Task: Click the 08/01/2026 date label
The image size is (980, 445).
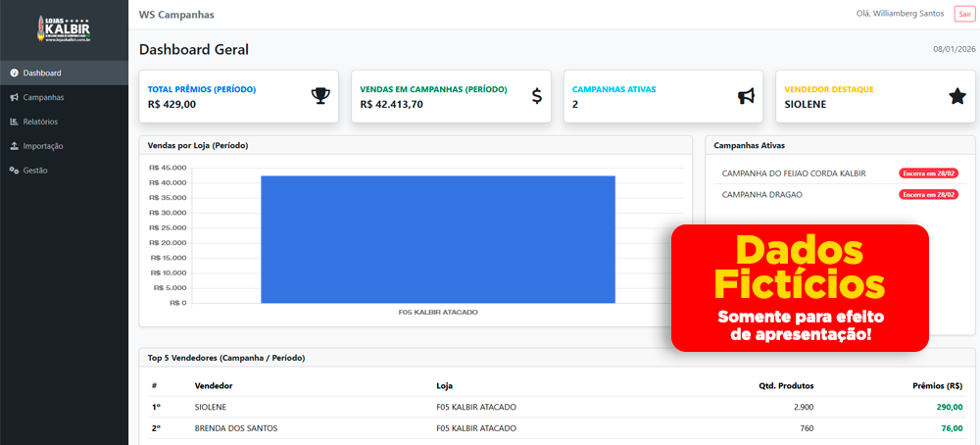Action: coord(955,49)
